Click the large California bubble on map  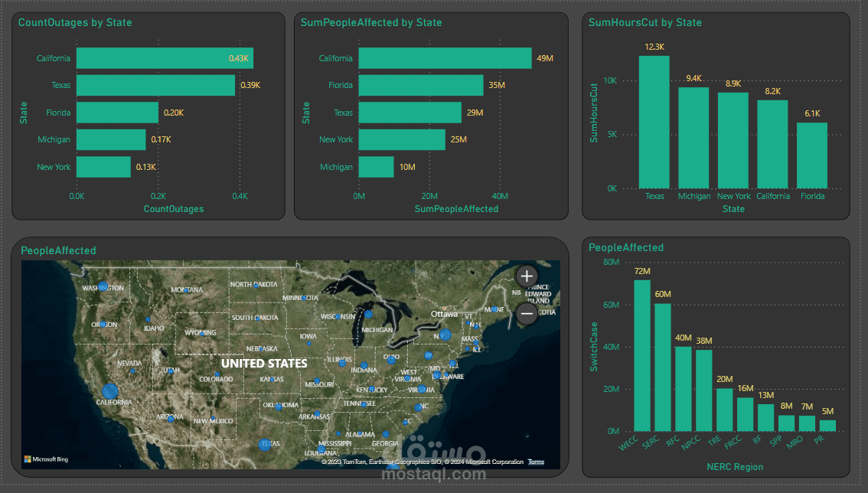(x=110, y=391)
